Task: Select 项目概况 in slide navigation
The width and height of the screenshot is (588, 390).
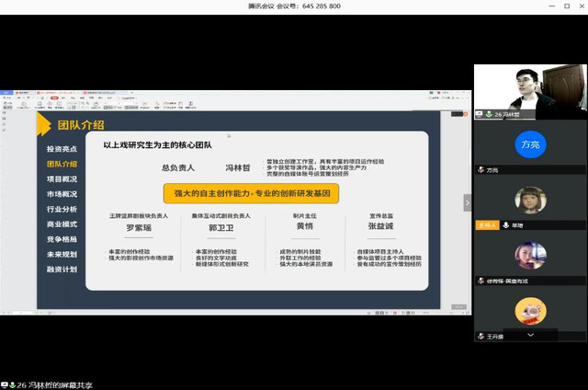Action: coord(62,179)
